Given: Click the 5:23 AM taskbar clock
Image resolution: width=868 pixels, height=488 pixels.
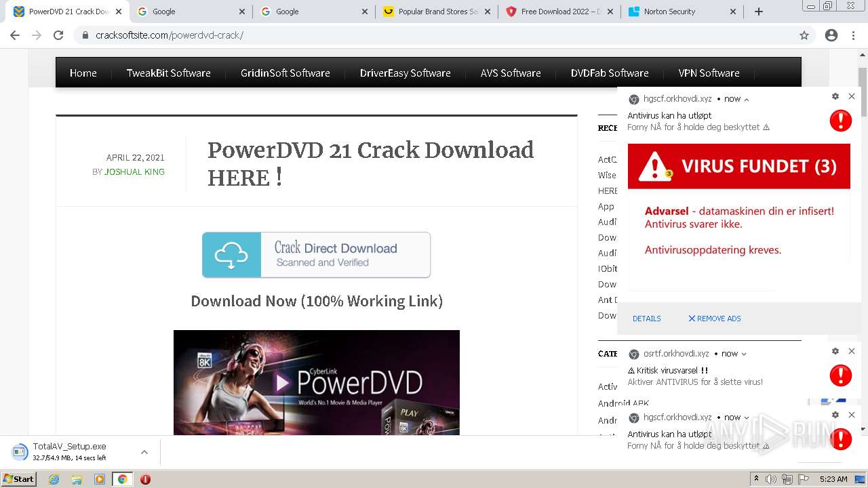Looking at the screenshot, I should (x=834, y=479).
